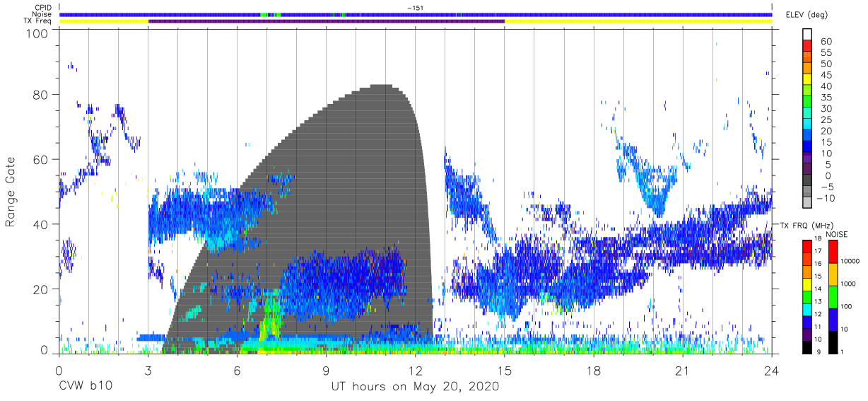The height and width of the screenshot is (401, 868).
Task: Click the 12 tick label on UT hours axis
Action: [x=415, y=371]
